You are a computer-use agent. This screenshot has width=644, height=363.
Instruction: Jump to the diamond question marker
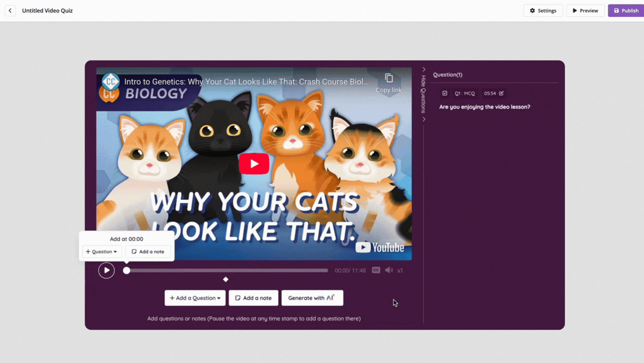226,279
